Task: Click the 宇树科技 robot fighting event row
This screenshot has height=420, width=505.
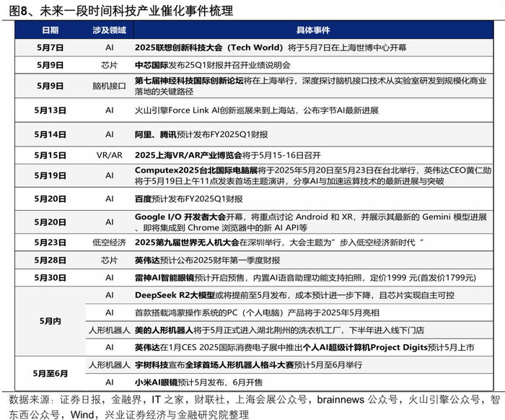Action: [289, 365]
